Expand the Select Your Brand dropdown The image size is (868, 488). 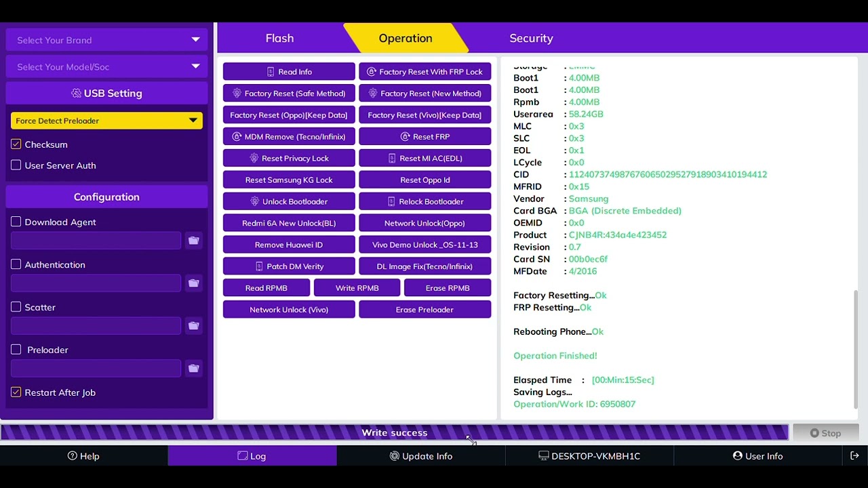tap(106, 40)
